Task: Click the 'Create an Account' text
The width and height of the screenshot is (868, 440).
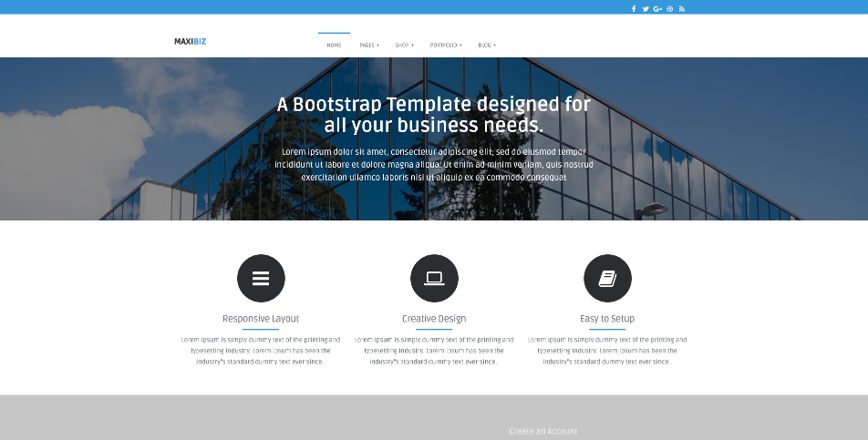Action: click(x=543, y=431)
